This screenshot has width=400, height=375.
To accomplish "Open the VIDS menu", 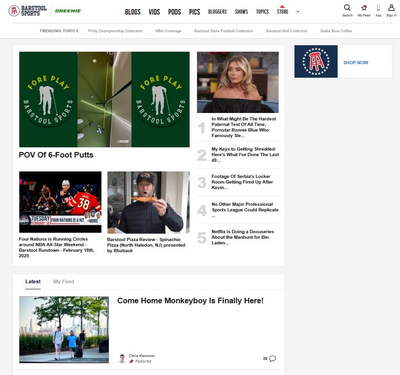I will (154, 12).
